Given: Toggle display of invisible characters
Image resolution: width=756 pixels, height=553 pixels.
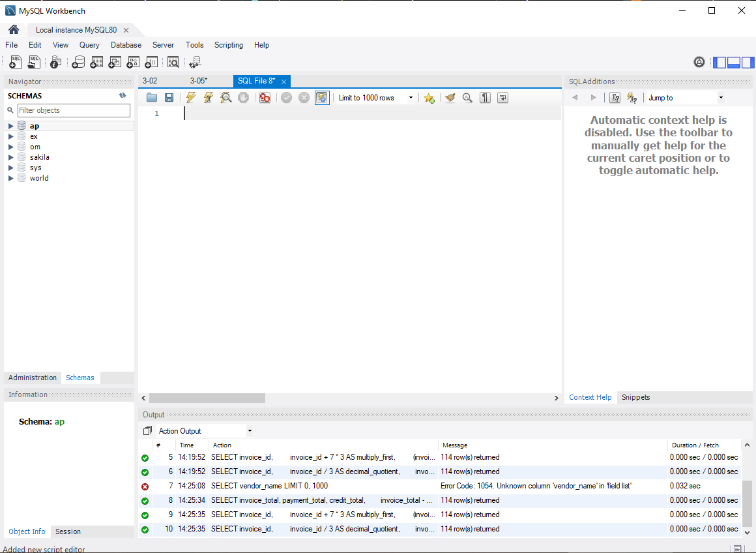Looking at the screenshot, I should (484, 97).
